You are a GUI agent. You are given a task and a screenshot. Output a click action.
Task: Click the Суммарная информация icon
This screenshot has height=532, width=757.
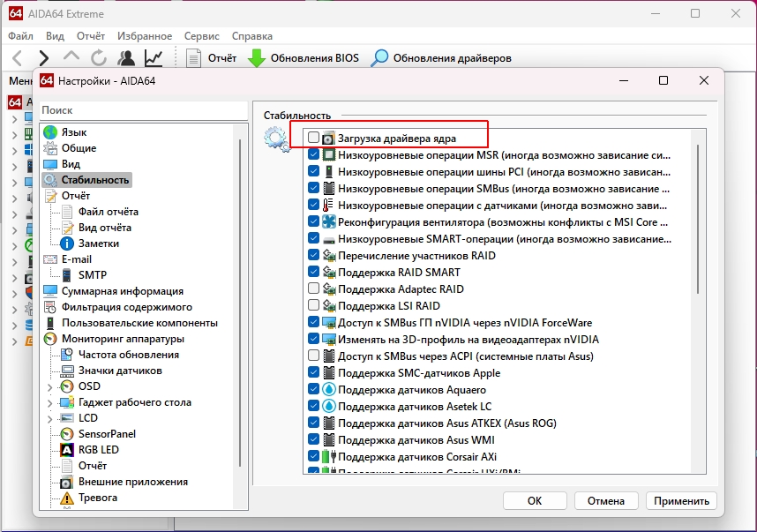[x=50, y=291]
